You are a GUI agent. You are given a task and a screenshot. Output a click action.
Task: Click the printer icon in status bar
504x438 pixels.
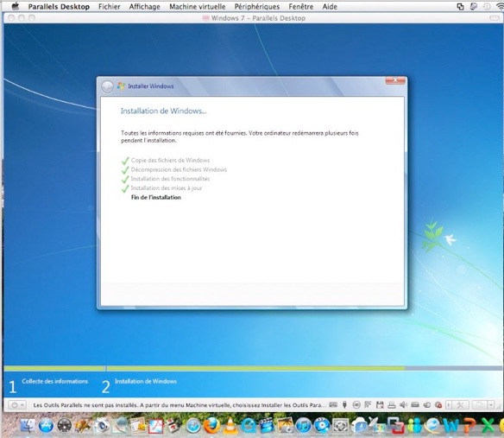click(392, 405)
